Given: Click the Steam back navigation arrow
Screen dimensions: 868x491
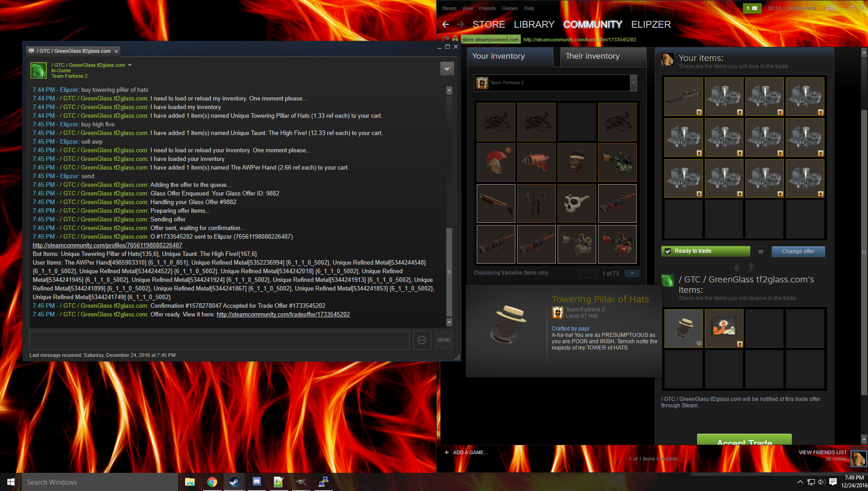Looking at the screenshot, I should pyautogui.click(x=445, y=25).
